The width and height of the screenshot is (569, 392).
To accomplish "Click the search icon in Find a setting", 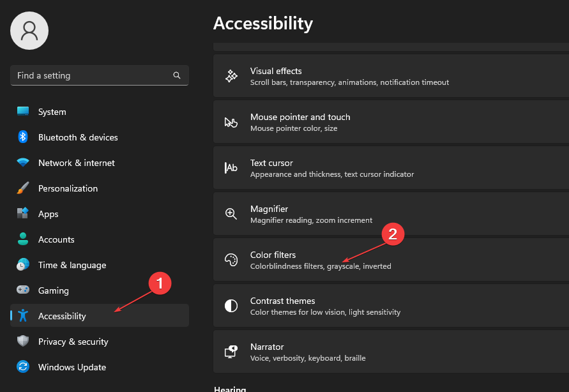I will coord(177,75).
